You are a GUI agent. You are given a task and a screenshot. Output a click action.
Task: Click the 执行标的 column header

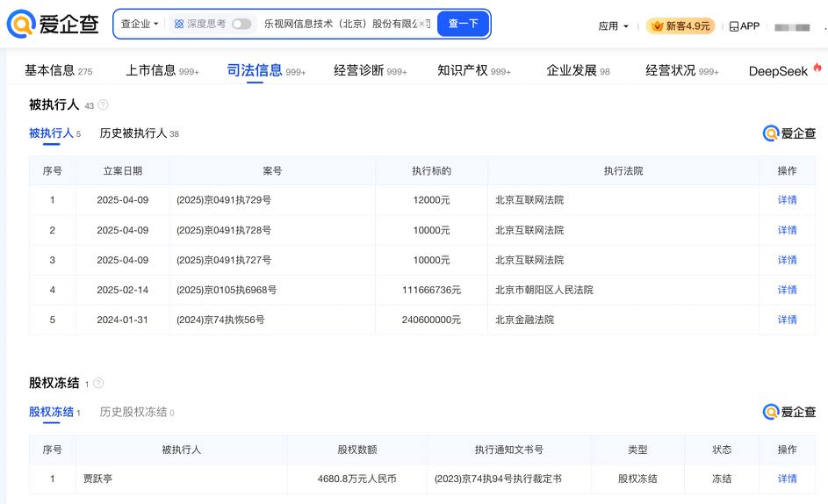(x=431, y=170)
